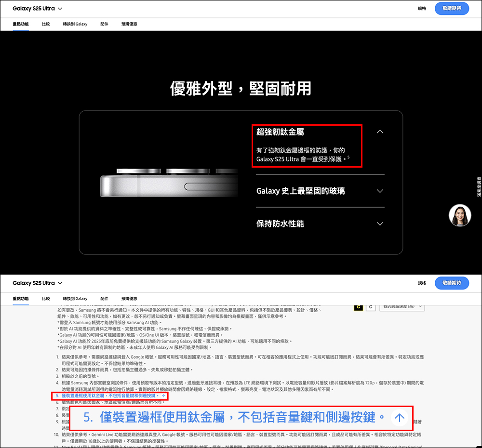Click the titanium phone side-view image
This screenshot has height=448, width=482.
tap(169, 183)
